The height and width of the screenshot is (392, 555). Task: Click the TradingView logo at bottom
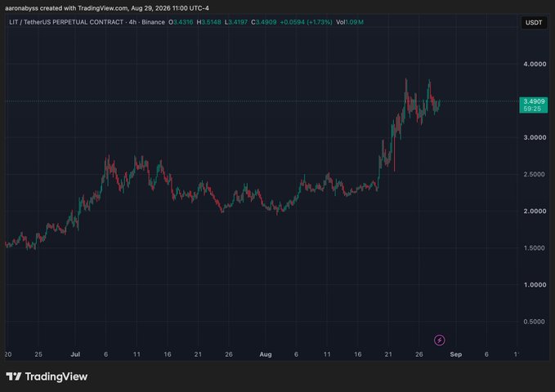tap(47, 376)
